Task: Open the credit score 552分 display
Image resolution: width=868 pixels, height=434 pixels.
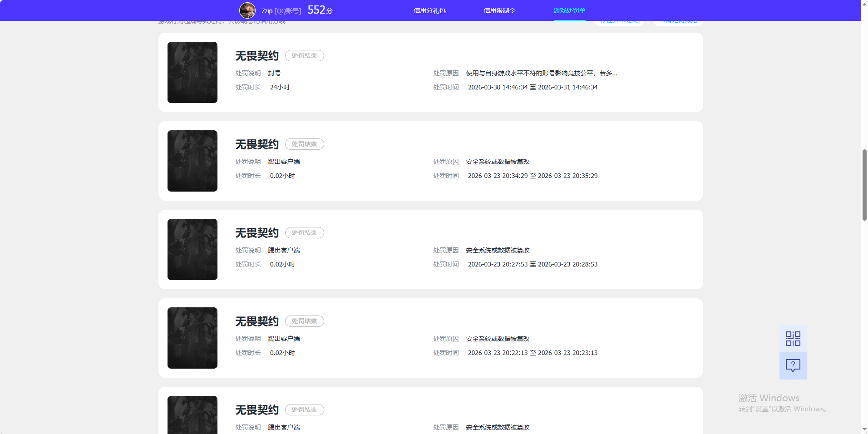Action: (x=320, y=10)
